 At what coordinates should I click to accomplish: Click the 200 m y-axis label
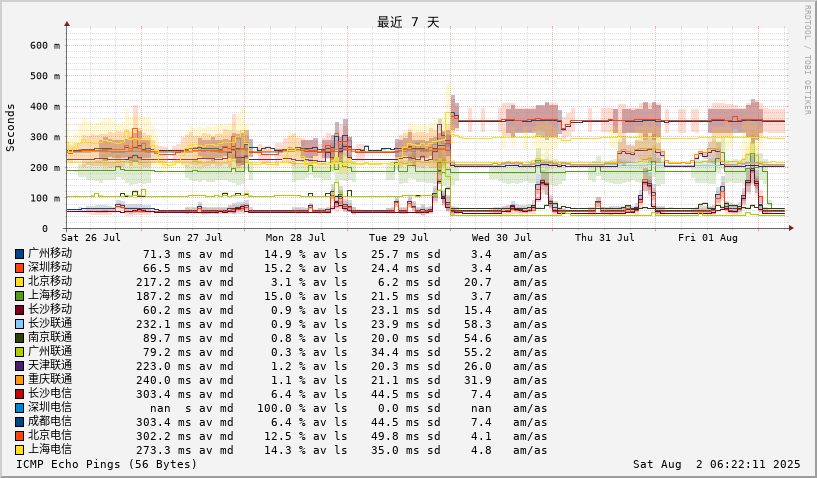[45, 168]
